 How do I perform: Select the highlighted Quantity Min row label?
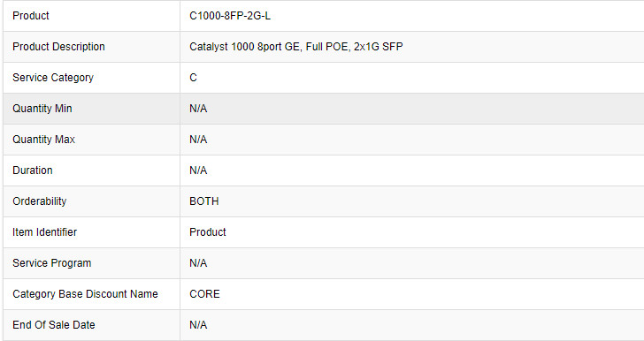point(42,109)
